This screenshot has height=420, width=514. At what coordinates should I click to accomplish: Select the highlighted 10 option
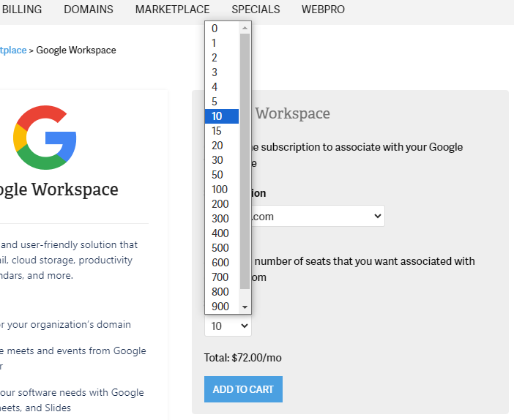coord(222,116)
